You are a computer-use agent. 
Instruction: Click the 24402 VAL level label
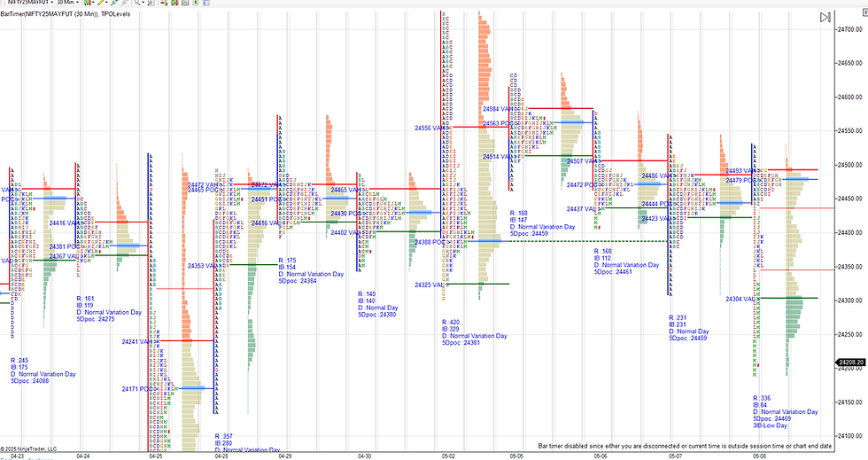[345, 232]
